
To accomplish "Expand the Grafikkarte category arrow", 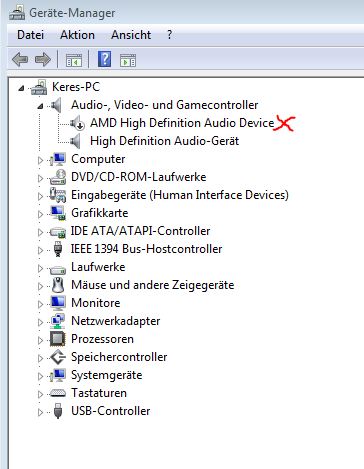I will pos(40,214).
